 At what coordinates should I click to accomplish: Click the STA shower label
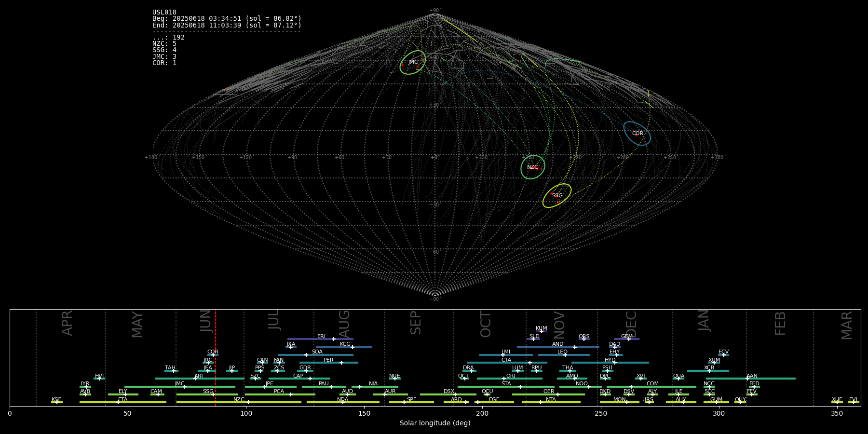coord(506,384)
